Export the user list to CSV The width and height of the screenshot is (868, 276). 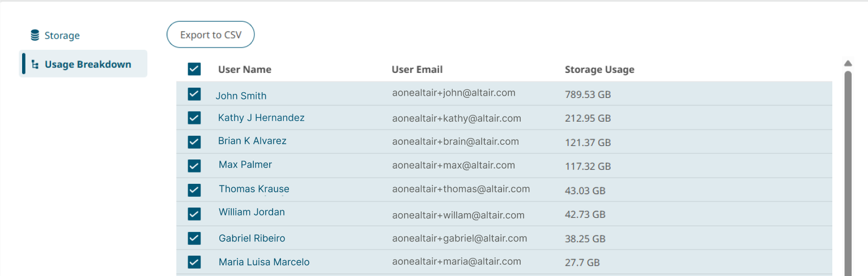(x=211, y=35)
